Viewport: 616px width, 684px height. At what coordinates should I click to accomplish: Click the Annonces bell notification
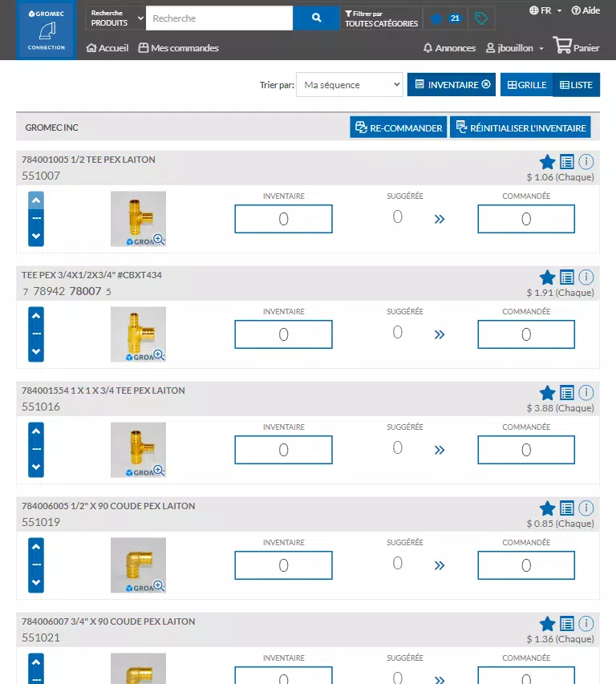point(449,48)
